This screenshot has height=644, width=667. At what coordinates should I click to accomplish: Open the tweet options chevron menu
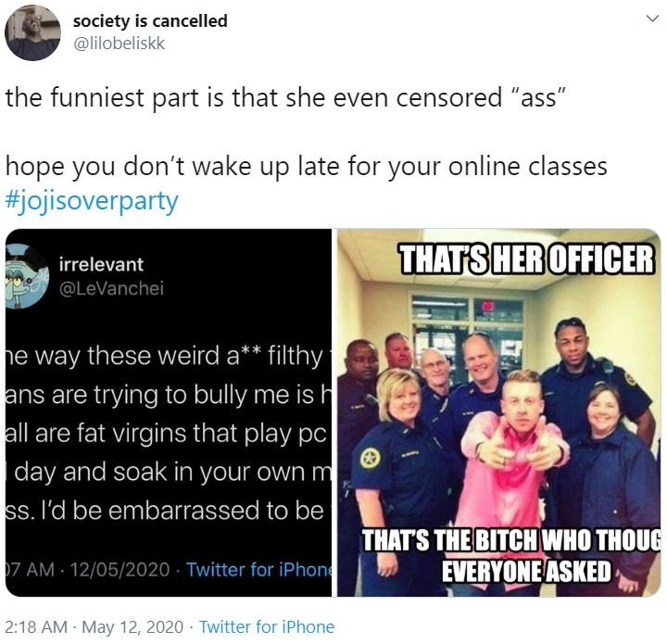pos(651,19)
